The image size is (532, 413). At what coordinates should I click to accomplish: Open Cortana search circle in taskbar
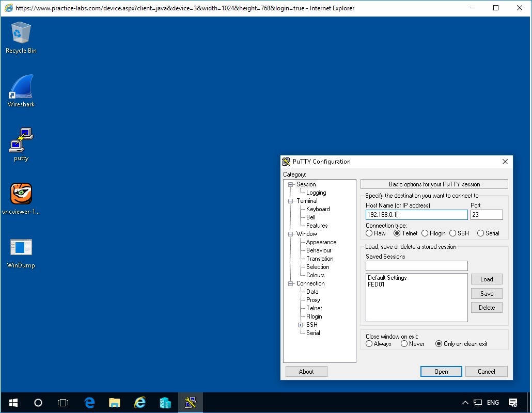click(x=38, y=403)
